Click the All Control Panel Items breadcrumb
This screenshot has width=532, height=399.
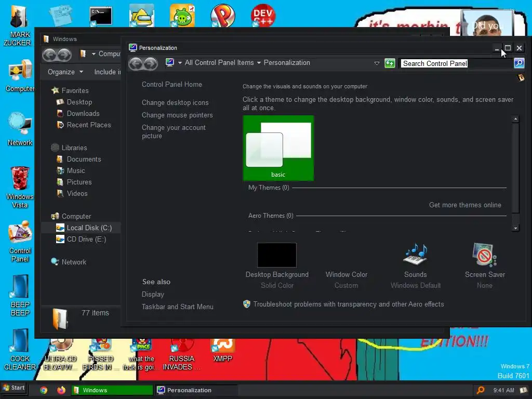coord(219,63)
